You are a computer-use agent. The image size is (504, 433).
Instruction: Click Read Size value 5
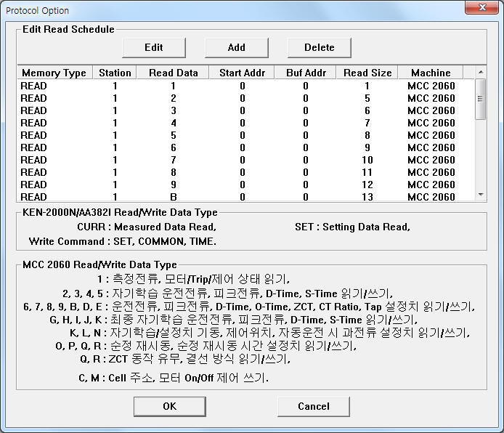coord(367,98)
